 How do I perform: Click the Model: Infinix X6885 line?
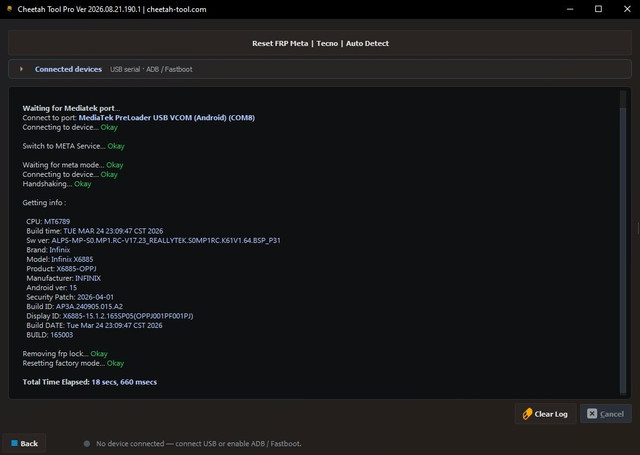tap(60, 259)
